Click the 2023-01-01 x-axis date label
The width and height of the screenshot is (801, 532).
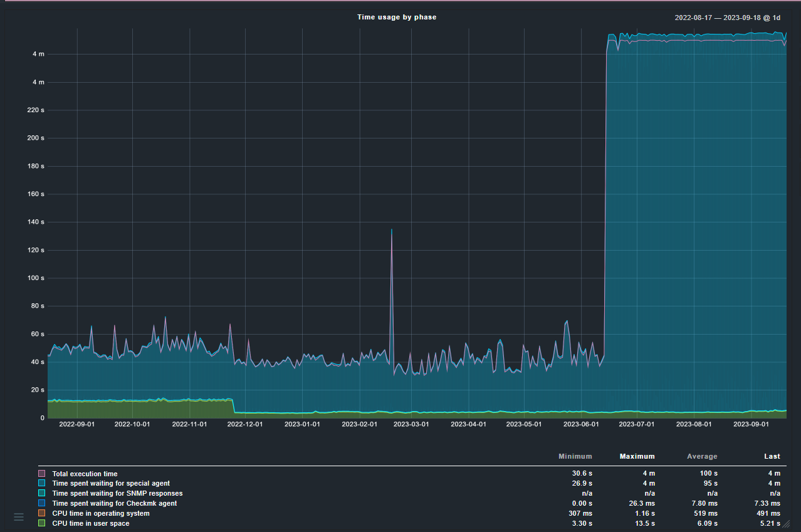pos(302,424)
